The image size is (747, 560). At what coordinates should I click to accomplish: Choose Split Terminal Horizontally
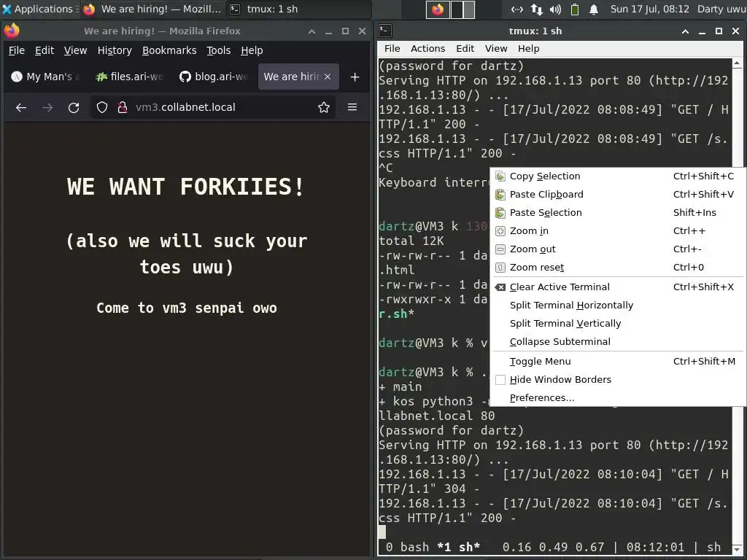click(x=618, y=306)
